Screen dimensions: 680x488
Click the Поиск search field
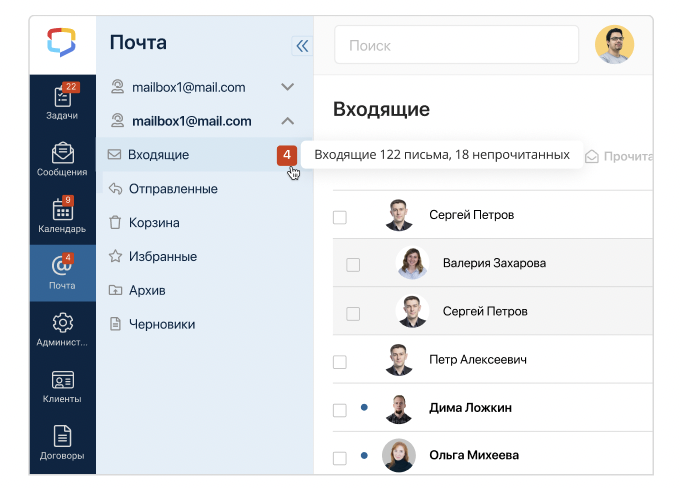pyautogui.click(x=456, y=45)
